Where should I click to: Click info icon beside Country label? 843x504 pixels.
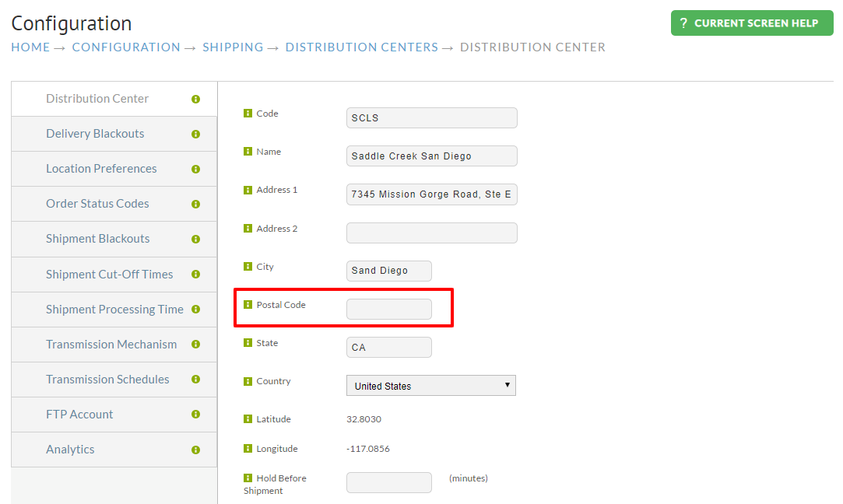248,381
